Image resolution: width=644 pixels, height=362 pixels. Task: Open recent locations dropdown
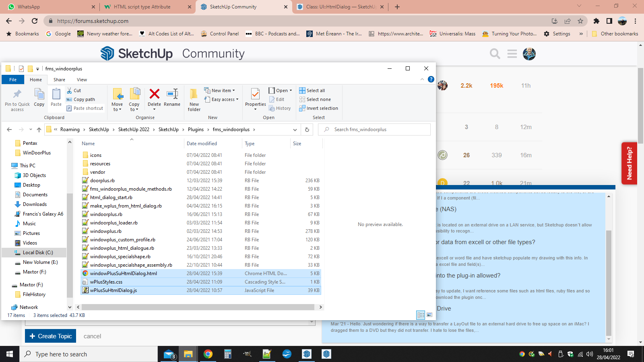31,130
